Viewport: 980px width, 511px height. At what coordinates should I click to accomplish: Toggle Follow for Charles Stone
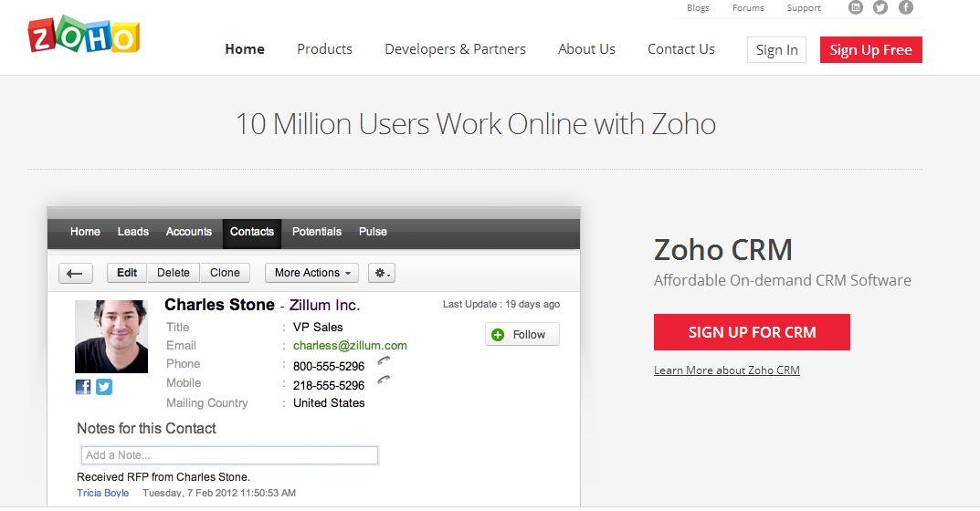(522, 335)
